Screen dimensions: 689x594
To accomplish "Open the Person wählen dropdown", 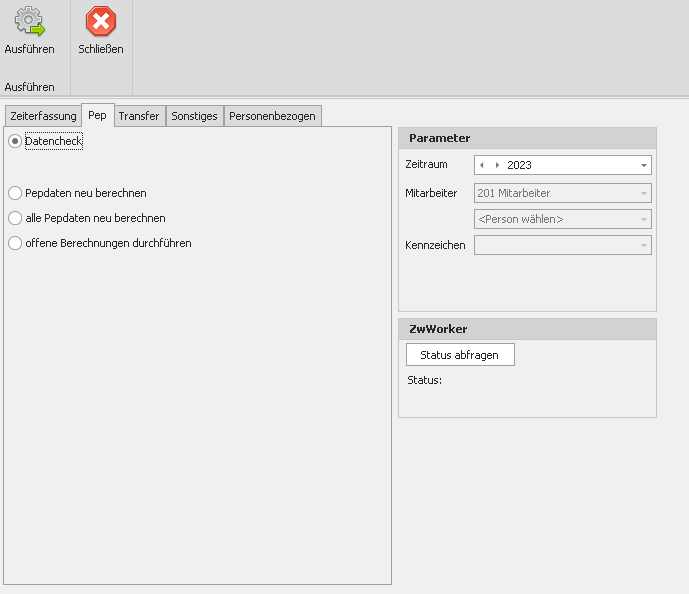I will point(643,219).
